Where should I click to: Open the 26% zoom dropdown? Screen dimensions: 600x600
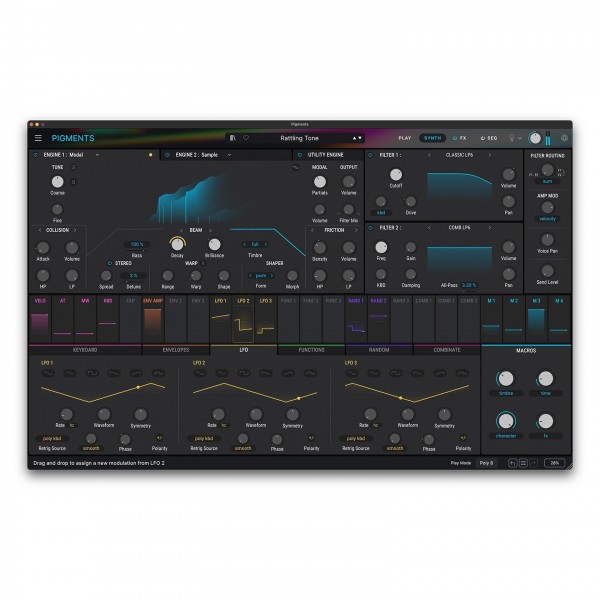pyautogui.click(x=554, y=463)
